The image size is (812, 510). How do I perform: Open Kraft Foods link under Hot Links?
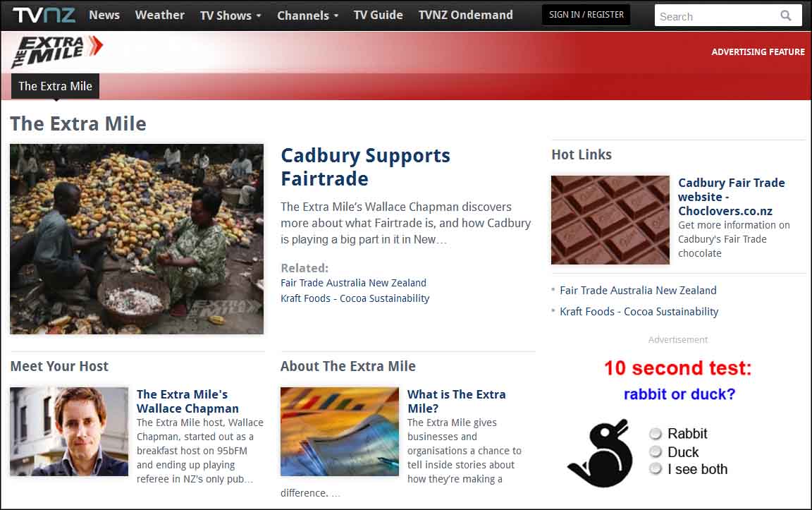tap(639, 312)
